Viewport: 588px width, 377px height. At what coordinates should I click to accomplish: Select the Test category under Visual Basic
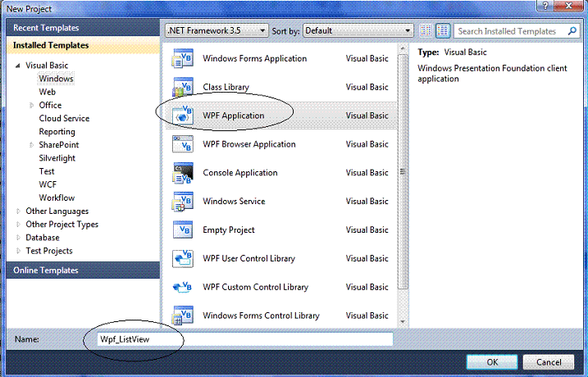[47, 171]
